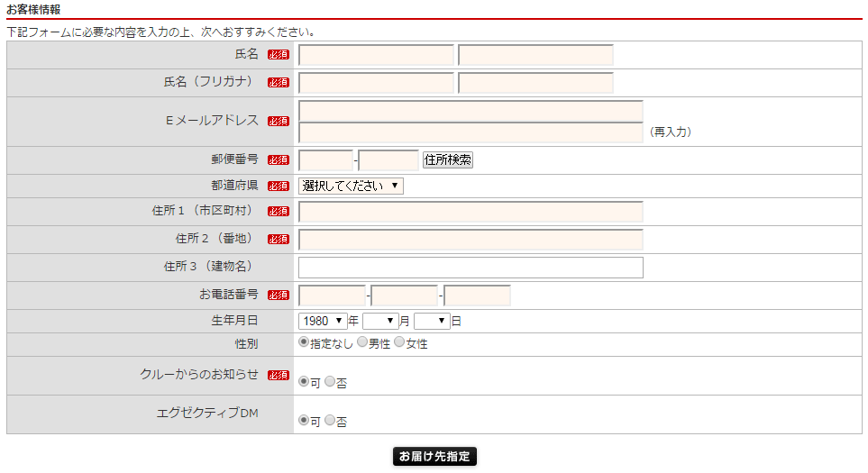This screenshot has height=473, width=868.
Task: Select 否 for エグゼクティブDM
Action: pyautogui.click(x=330, y=421)
